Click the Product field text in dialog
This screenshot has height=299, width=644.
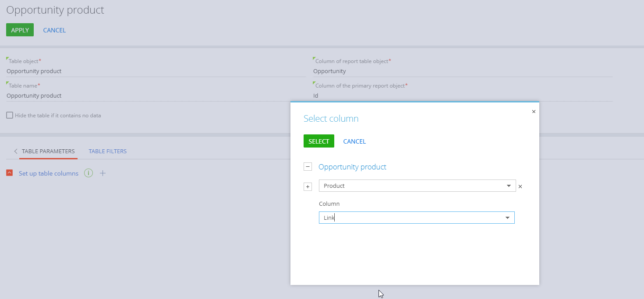pos(334,186)
